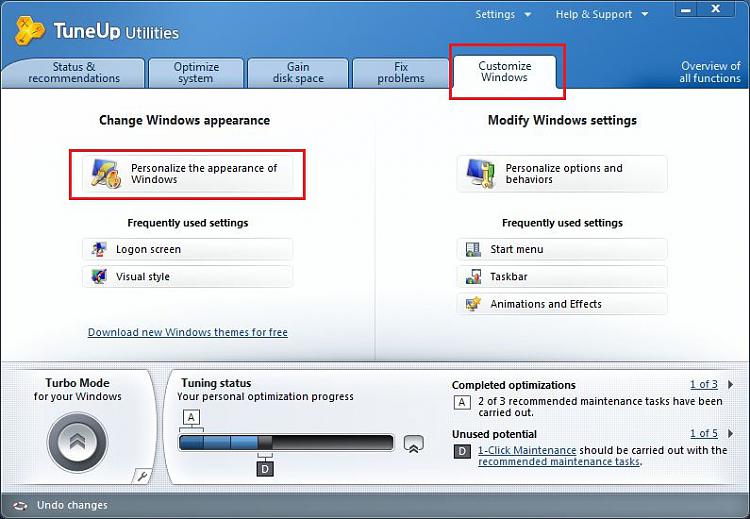The width and height of the screenshot is (750, 519).
Task: Open the Settings dropdown menu
Action: pyautogui.click(x=503, y=14)
